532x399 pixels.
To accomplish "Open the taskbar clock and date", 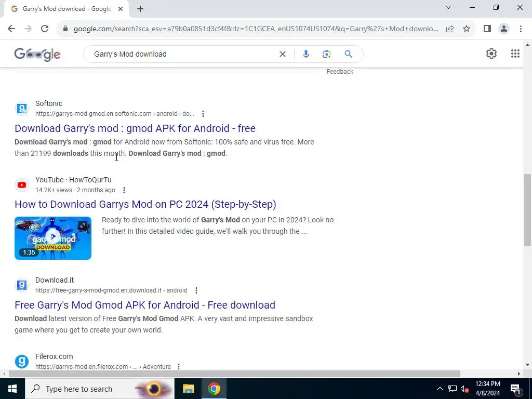I will pyautogui.click(x=487, y=389).
